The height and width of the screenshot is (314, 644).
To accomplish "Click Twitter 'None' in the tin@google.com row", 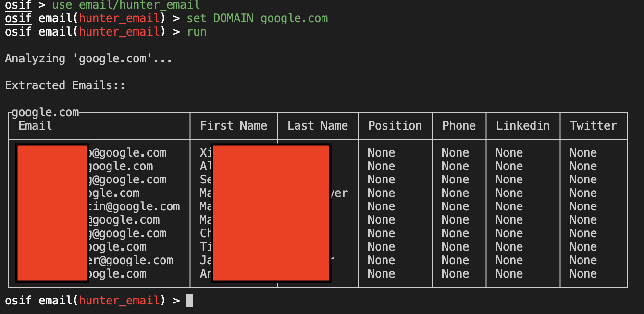I will click(x=583, y=206).
